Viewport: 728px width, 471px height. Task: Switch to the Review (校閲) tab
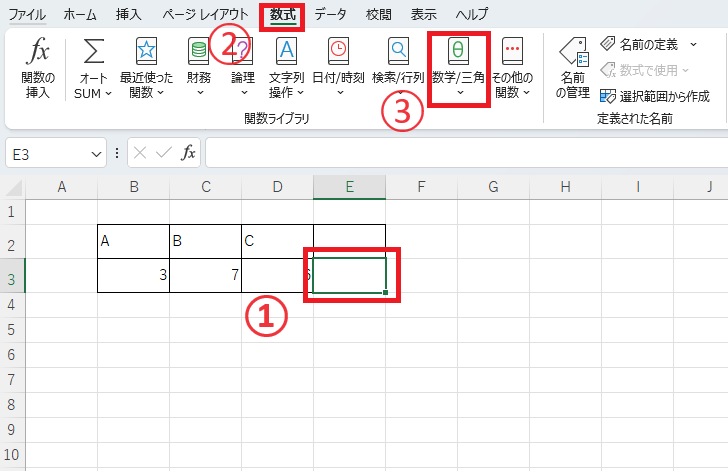pos(378,14)
